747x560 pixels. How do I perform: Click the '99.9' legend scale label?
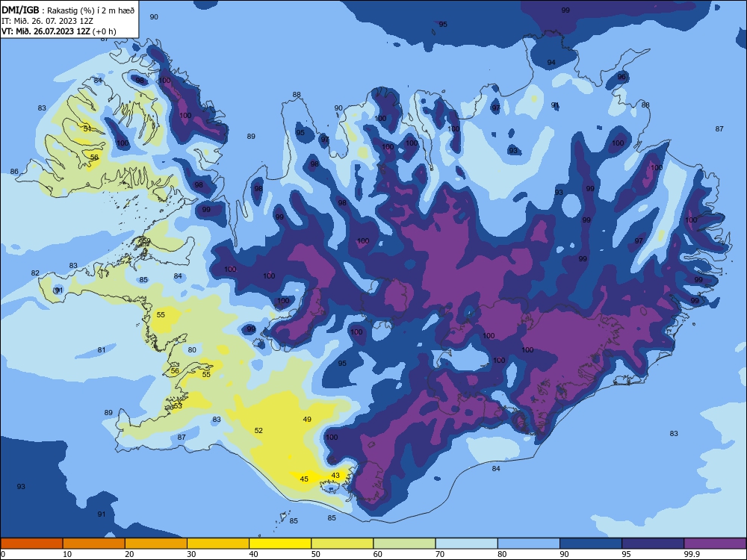(691, 554)
